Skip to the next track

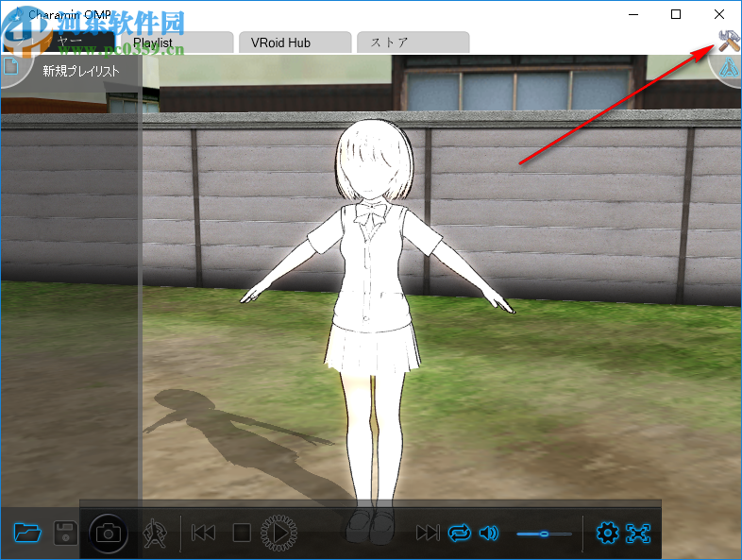click(x=428, y=533)
